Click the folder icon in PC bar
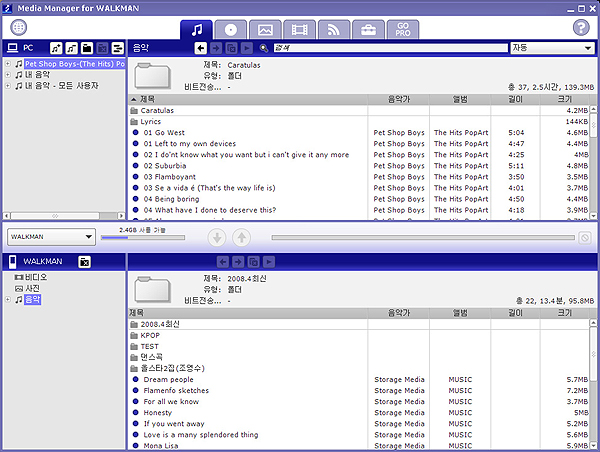The image size is (600, 452). pos(87,48)
